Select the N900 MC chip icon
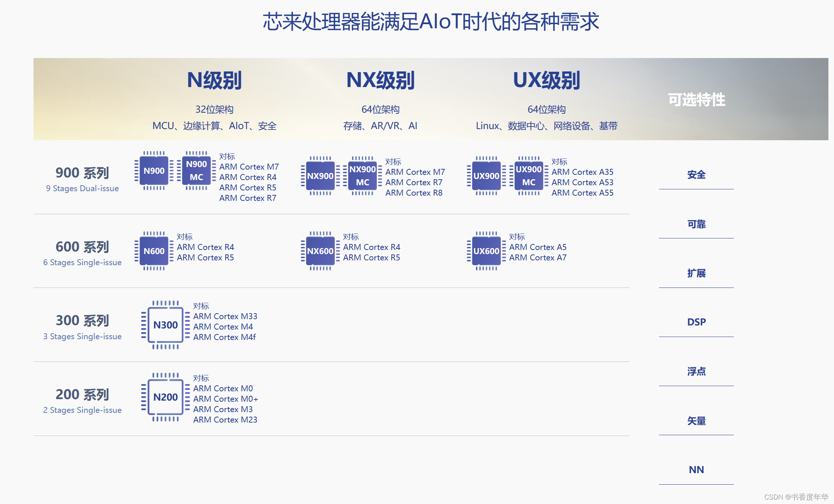 (x=196, y=171)
